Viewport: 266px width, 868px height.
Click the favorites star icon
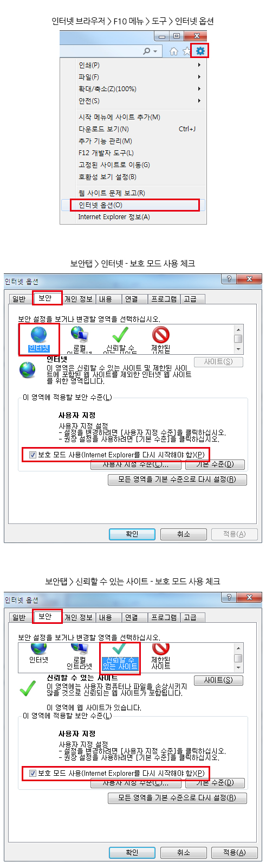tap(187, 51)
